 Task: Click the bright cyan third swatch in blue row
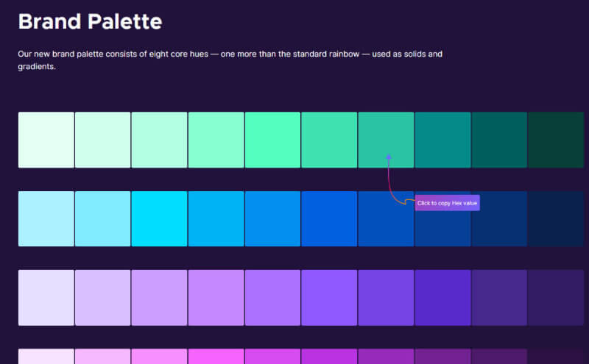pos(159,219)
